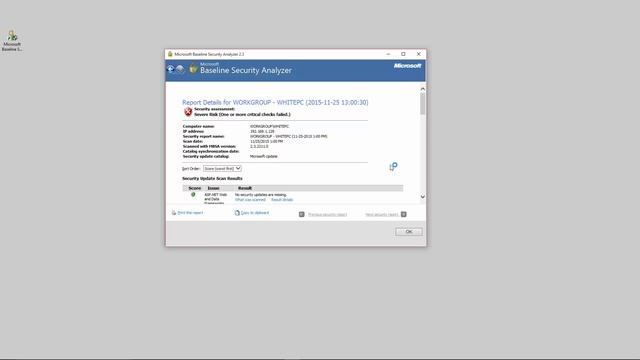Click the Previous security report arrow icon
640x360 pixels.
[302, 214]
